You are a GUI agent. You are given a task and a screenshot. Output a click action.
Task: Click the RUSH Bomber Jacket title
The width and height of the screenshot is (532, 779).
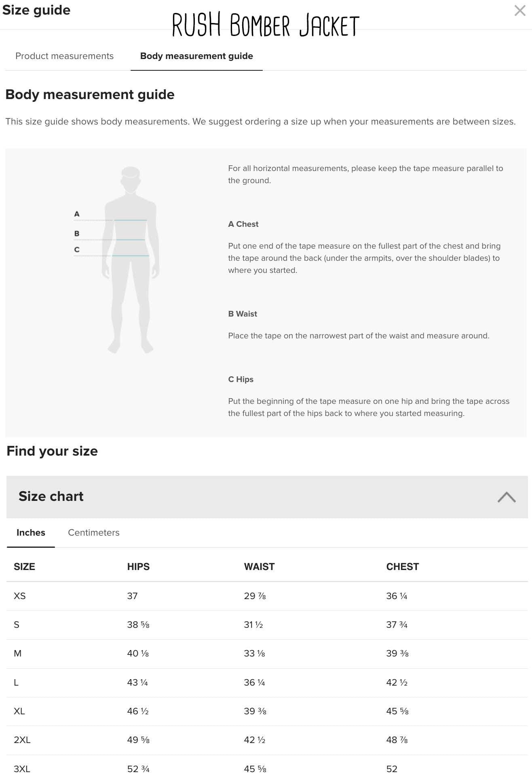tap(266, 25)
